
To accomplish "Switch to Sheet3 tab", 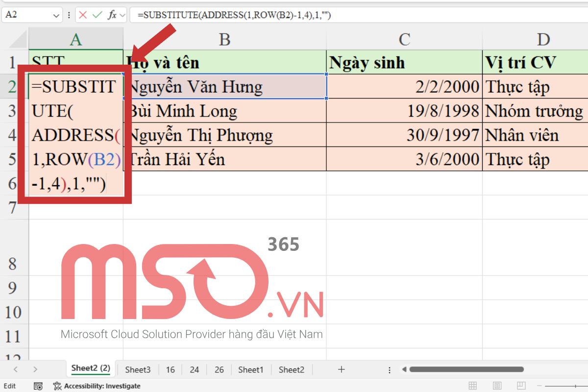I will pos(138,370).
